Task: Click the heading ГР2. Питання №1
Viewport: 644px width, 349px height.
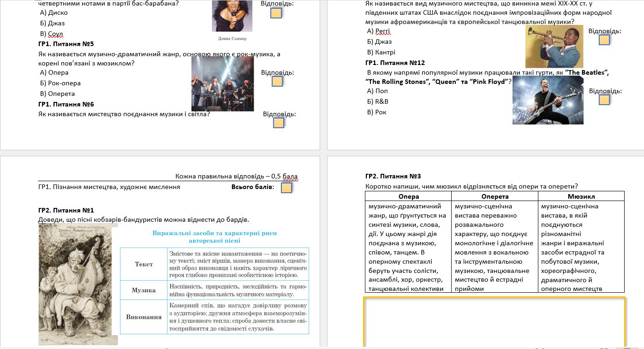Action: click(x=66, y=210)
